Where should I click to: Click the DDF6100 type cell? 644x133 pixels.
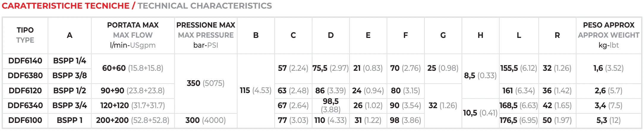coord(25,120)
